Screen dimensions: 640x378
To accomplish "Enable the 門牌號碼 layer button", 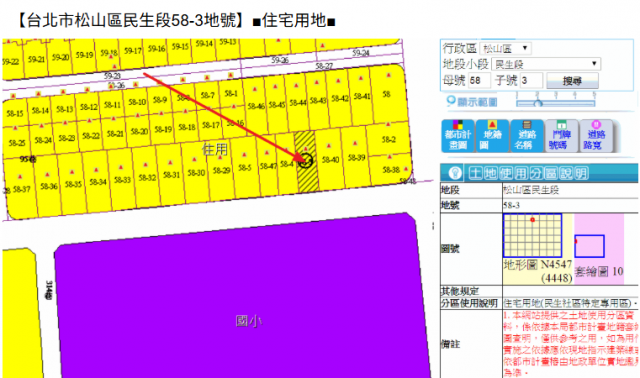I will [562, 136].
